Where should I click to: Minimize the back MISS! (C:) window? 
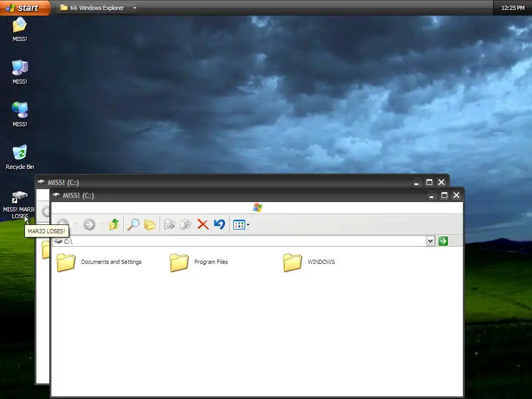pos(416,182)
